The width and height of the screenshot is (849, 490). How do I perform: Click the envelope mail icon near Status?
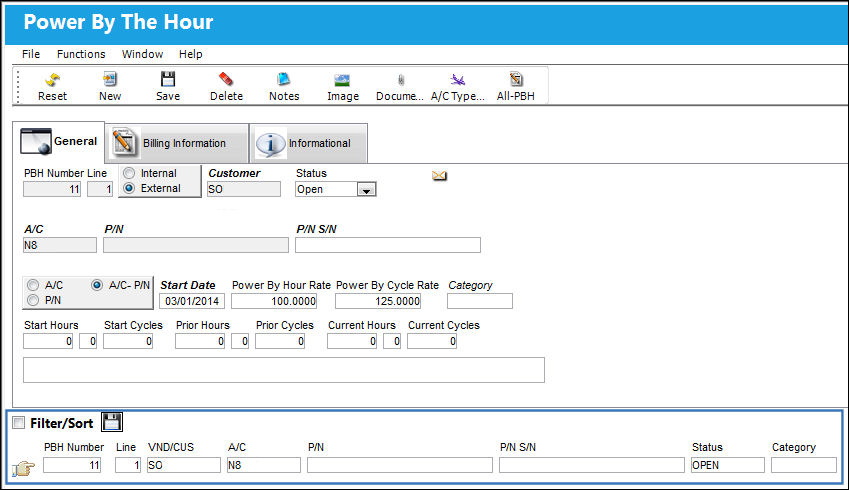439,175
